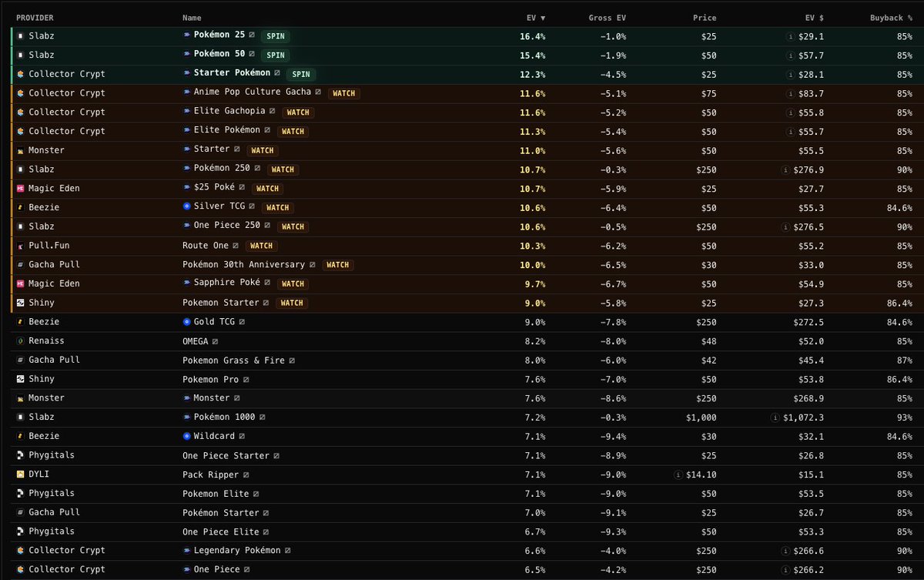Select the 87% buyback cell
The height and width of the screenshot is (580, 924).
904,360
